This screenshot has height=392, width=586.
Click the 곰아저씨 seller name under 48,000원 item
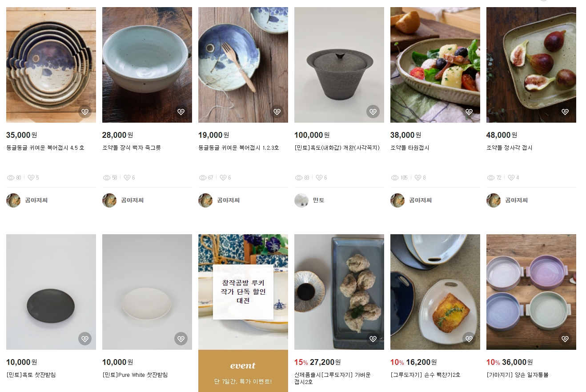coord(517,200)
